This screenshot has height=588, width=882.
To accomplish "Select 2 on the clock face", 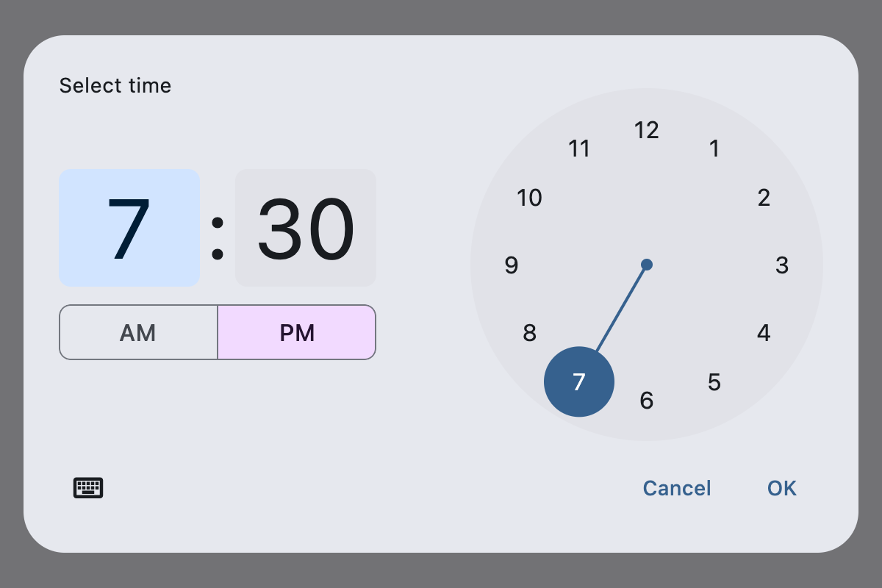I will (x=764, y=197).
